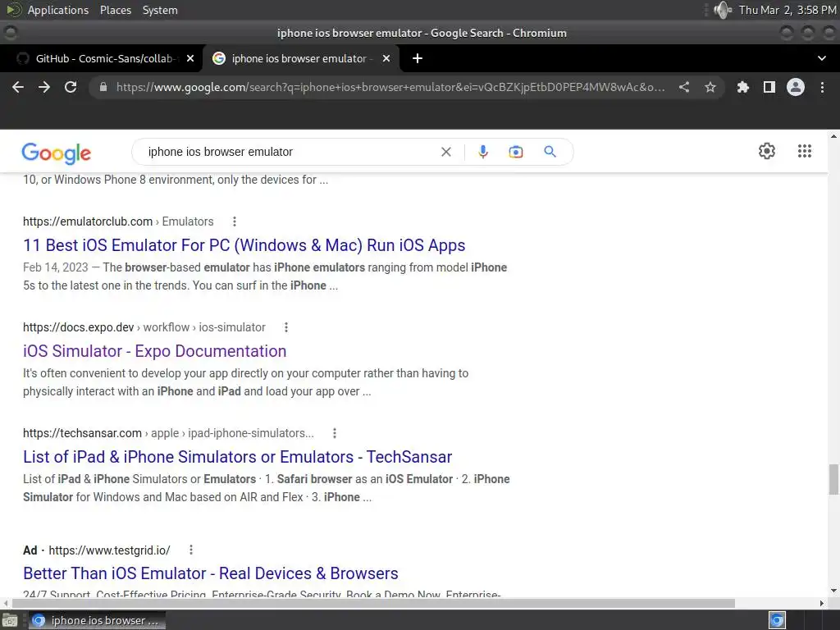This screenshot has height=630, width=840.
Task: Close the iphone ios browser emulator tab
Action: [386, 58]
